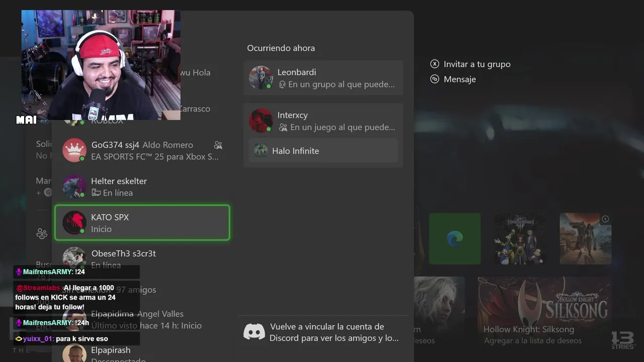Click Helter eskelter's avatar image

point(74,187)
